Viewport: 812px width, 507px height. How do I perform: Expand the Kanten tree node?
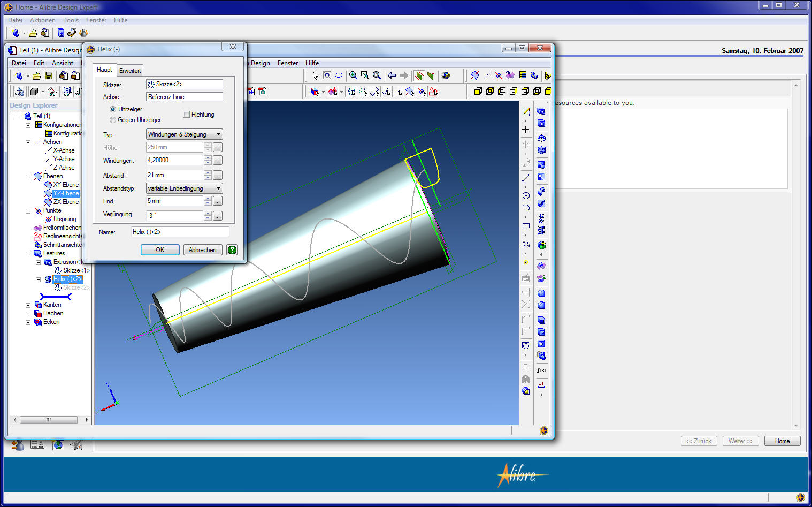(28, 305)
